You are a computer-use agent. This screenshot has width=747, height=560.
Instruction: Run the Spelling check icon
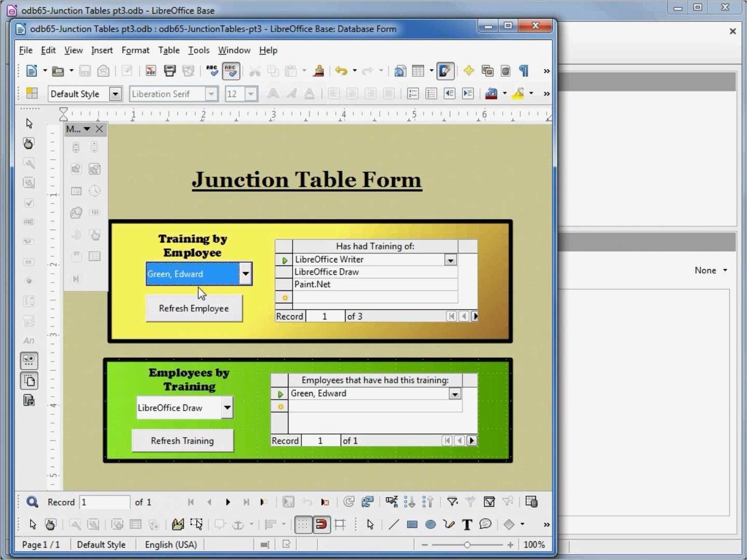click(213, 71)
